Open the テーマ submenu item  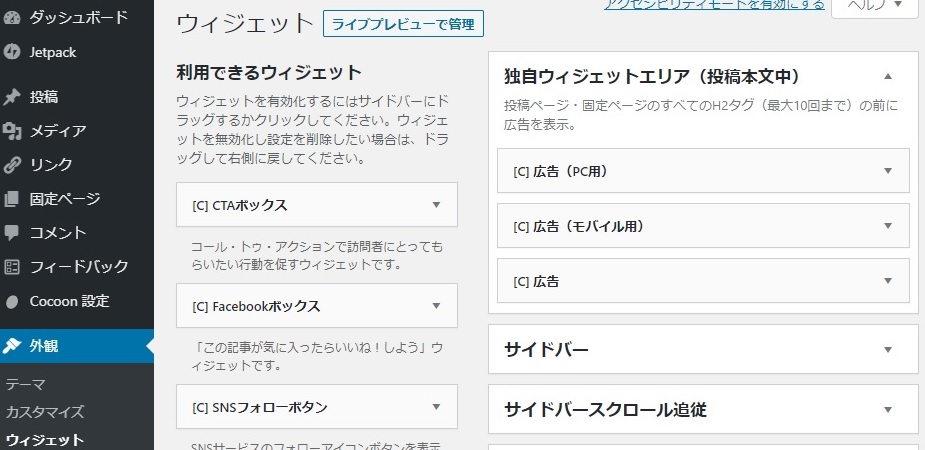pos(26,383)
